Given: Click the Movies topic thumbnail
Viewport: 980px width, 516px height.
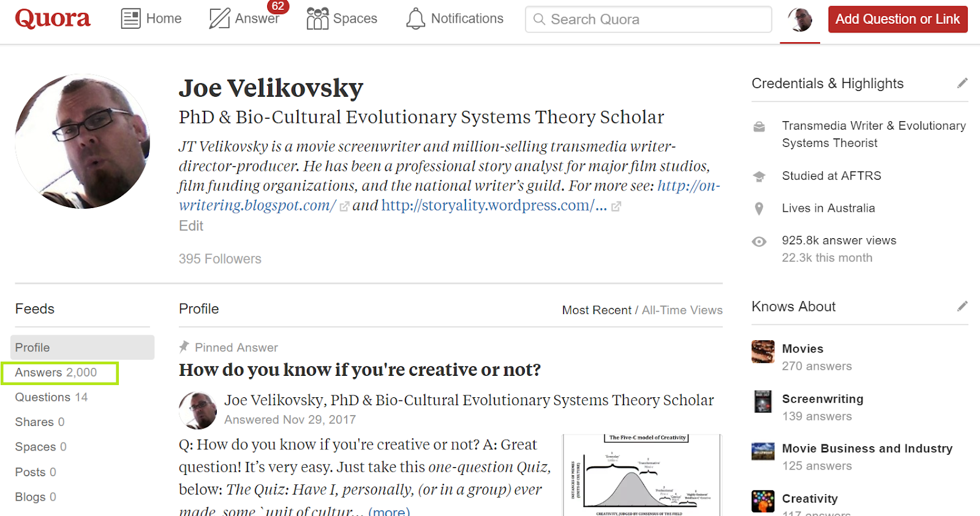Looking at the screenshot, I should click(x=763, y=351).
